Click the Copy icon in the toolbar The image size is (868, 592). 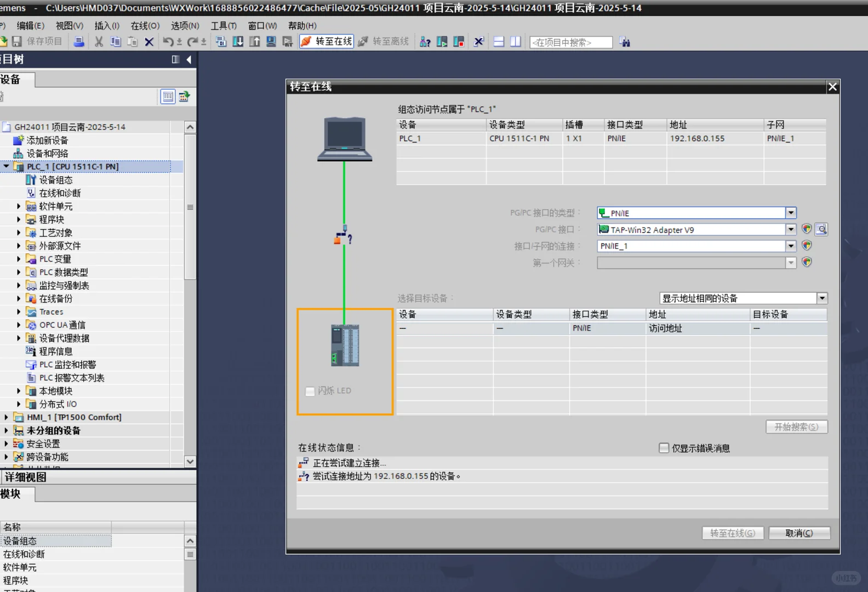[x=116, y=42]
